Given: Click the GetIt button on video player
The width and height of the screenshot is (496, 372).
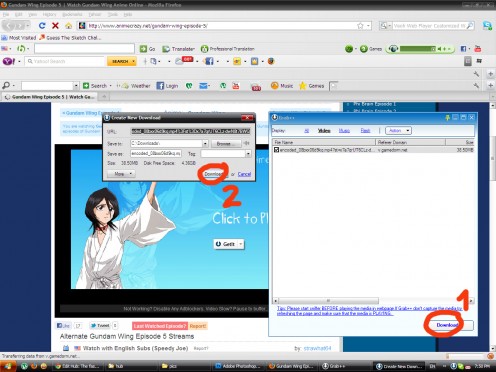Looking at the screenshot, I should [x=225, y=244].
